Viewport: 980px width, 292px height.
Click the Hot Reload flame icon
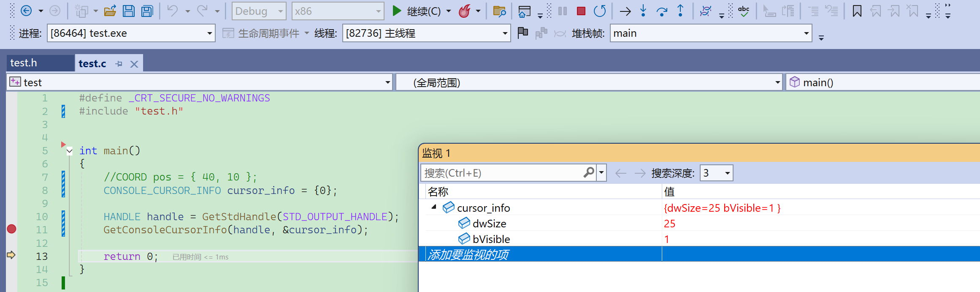coord(464,11)
